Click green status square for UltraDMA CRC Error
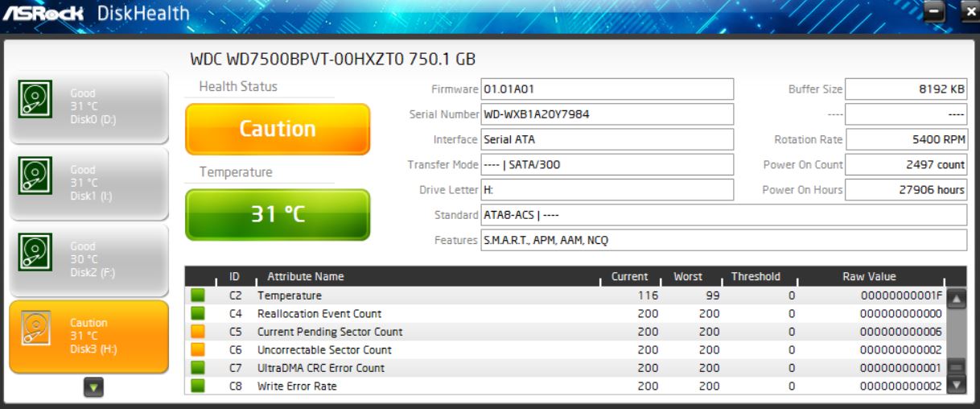 point(198,368)
